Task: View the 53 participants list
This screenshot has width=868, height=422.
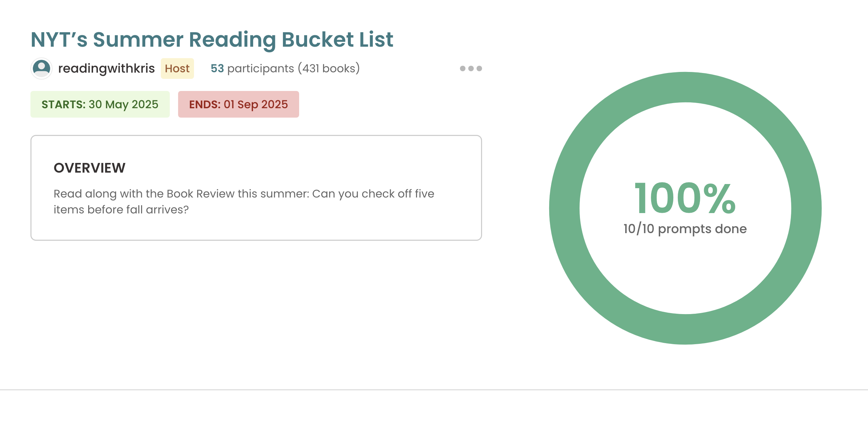Action: [252, 68]
